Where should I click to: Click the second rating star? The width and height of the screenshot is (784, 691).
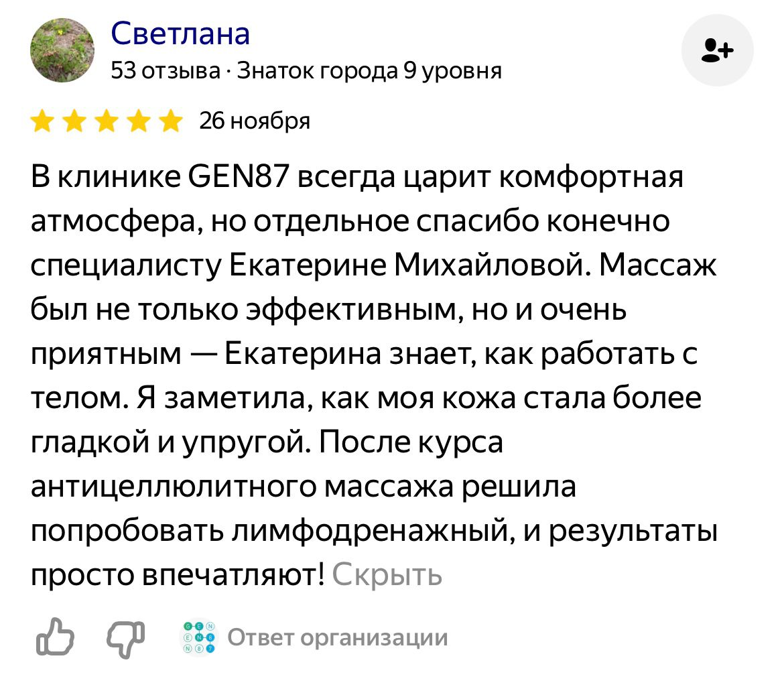click(74, 121)
